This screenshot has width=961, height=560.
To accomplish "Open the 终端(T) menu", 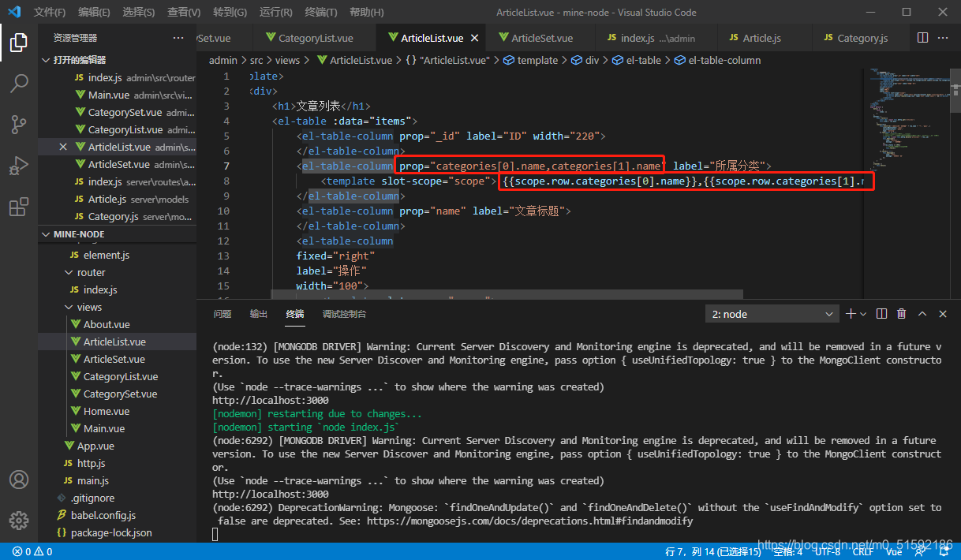I will click(x=320, y=13).
